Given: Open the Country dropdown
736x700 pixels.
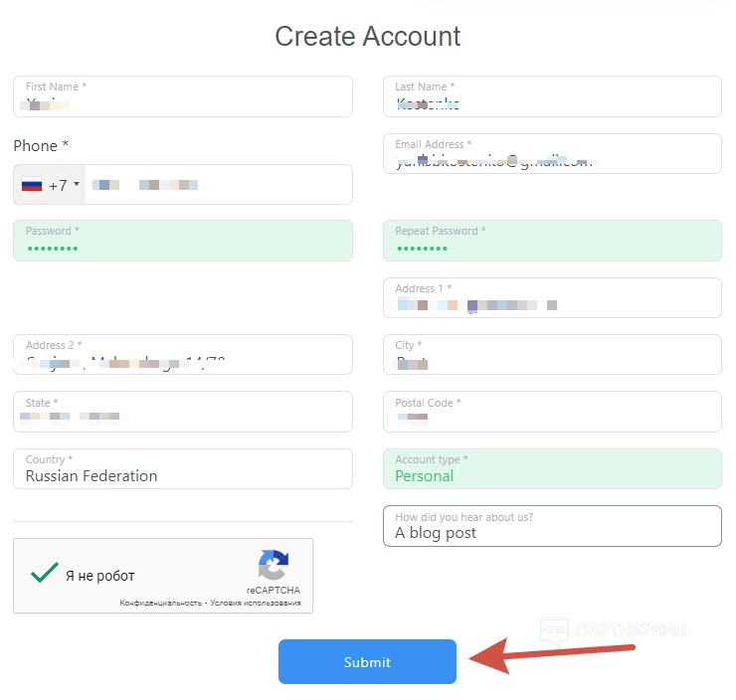Looking at the screenshot, I should point(182,469).
